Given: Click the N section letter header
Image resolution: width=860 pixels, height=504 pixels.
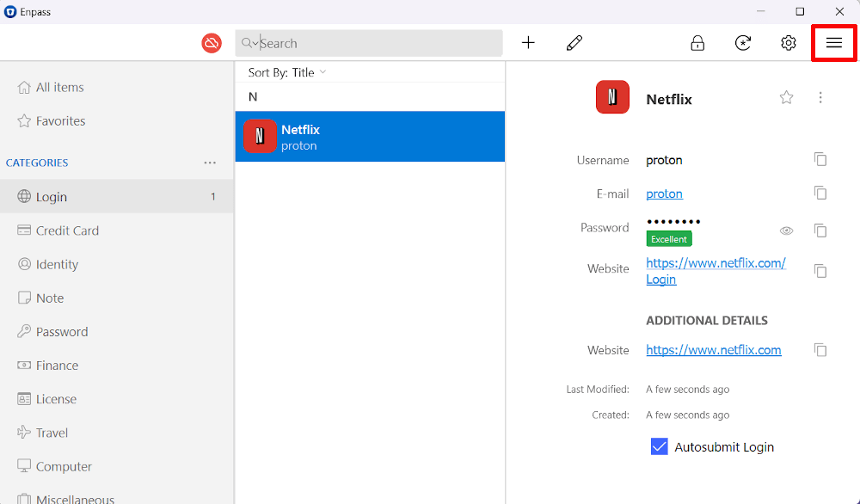Looking at the screenshot, I should click(252, 97).
